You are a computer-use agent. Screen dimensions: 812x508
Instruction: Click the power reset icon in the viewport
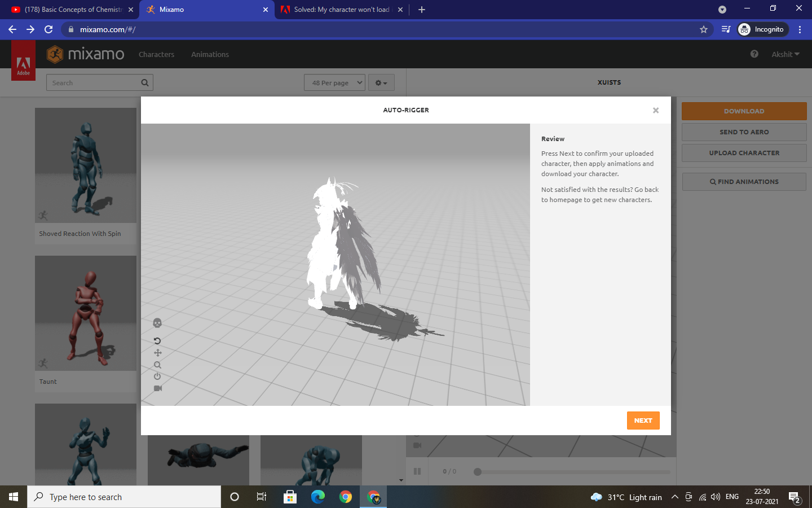coord(157,376)
